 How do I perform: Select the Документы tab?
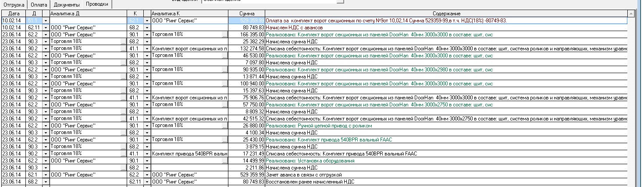point(66,4)
